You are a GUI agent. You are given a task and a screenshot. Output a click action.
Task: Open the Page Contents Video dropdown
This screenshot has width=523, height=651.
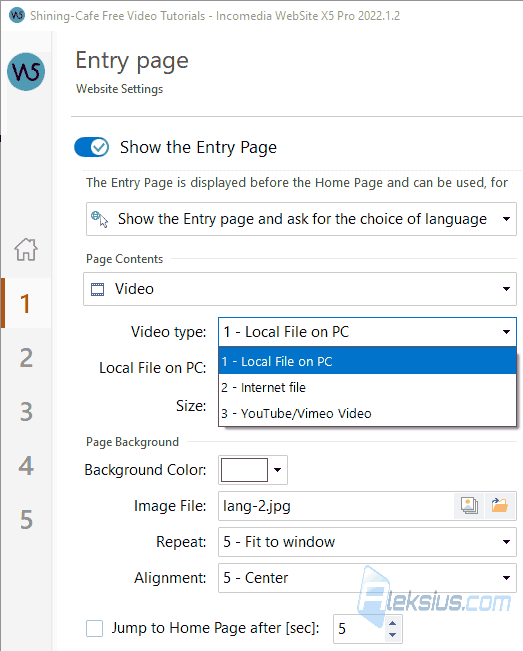[x=300, y=289]
